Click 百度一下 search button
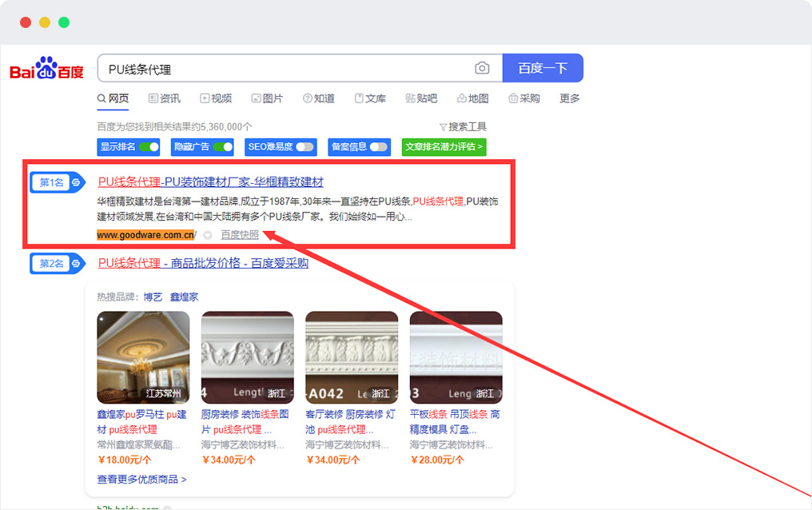The image size is (812, 510). [543, 68]
